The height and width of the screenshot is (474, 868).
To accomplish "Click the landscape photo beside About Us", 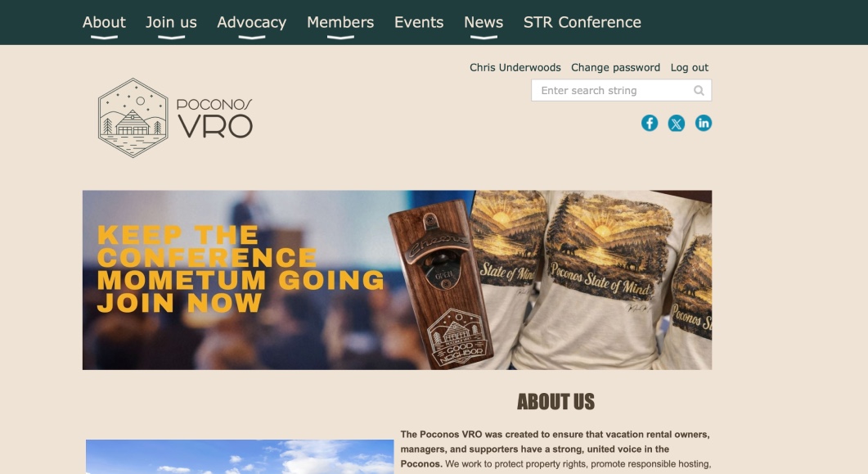I will (240, 457).
